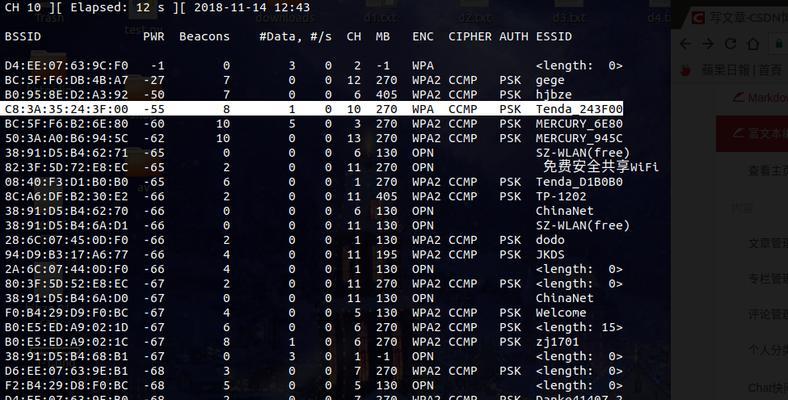Click the ESSID column header

[554, 37]
